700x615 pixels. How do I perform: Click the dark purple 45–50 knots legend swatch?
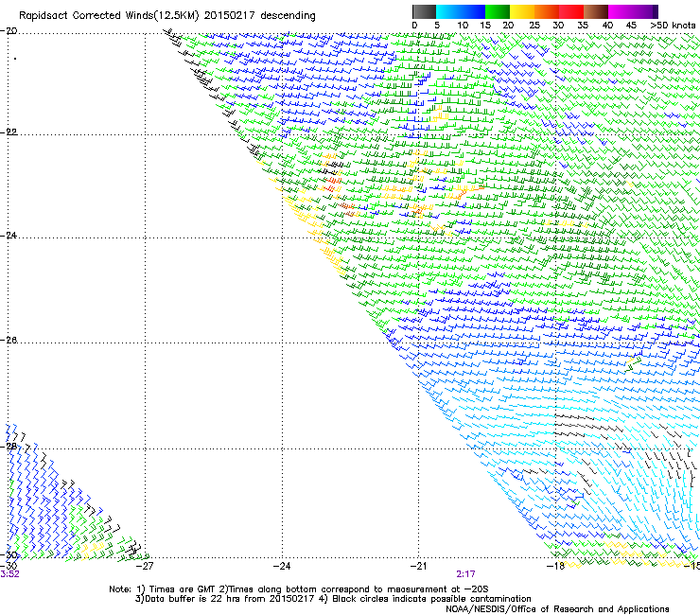click(x=645, y=11)
